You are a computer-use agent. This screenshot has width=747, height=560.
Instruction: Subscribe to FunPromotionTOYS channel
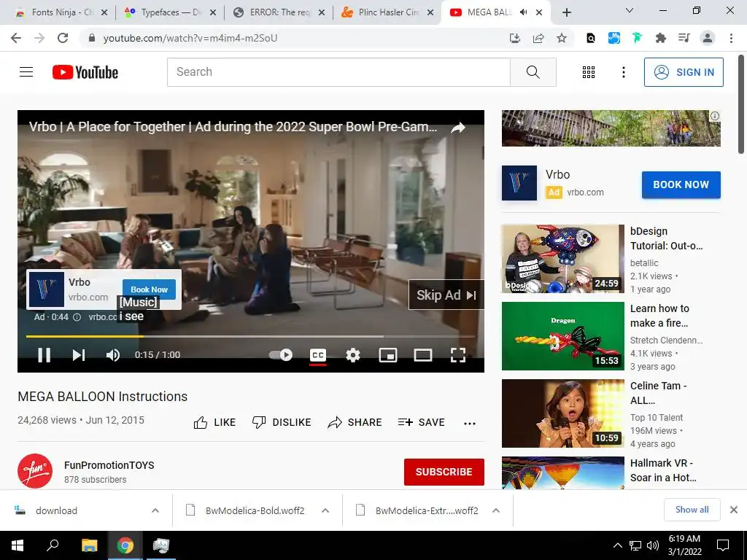tap(444, 472)
